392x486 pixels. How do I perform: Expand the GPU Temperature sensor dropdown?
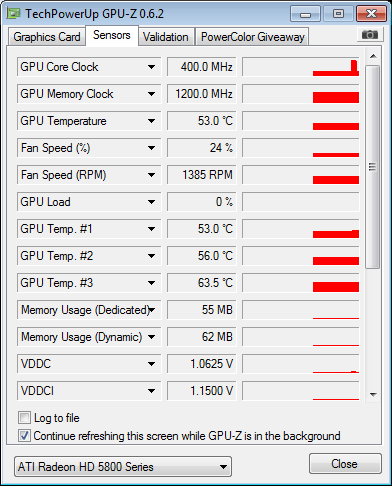tap(151, 121)
